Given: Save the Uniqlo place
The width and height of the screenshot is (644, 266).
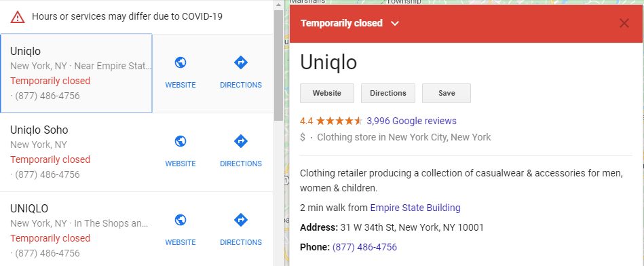Looking at the screenshot, I should click(x=447, y=93).
